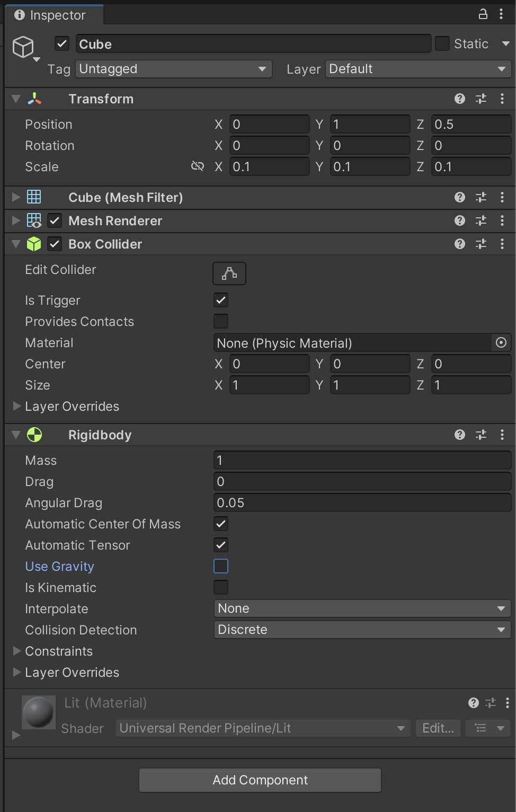Disable the Mesh Renderer component checkbox
The height and width of the screenshot is (812, 516).
pos(55,220)
